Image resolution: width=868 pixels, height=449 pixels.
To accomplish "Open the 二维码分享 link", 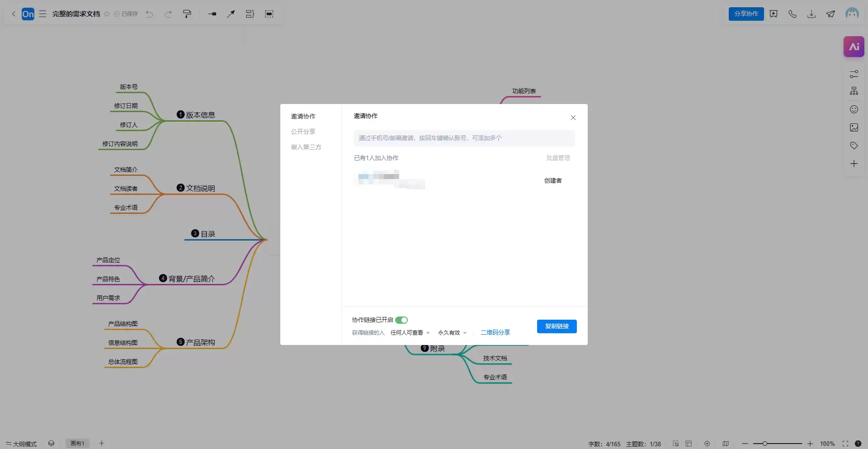I will click(x=495, y=332).
